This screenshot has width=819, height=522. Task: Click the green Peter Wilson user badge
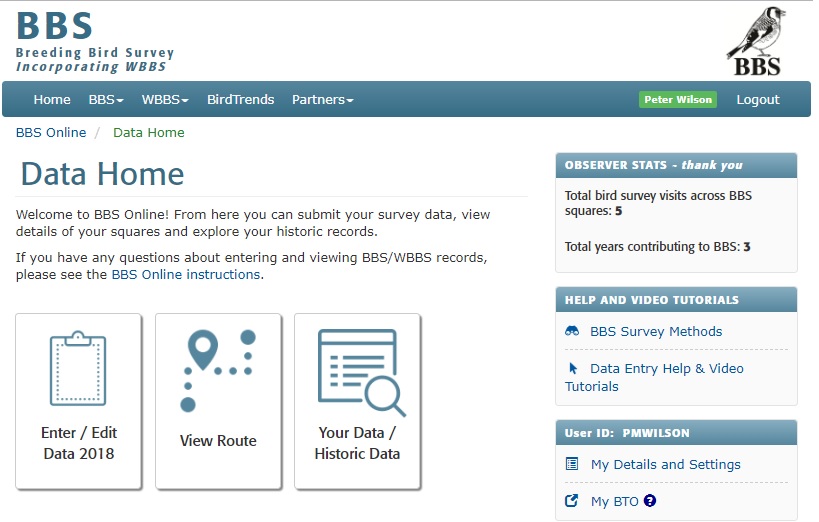[678, 100]
